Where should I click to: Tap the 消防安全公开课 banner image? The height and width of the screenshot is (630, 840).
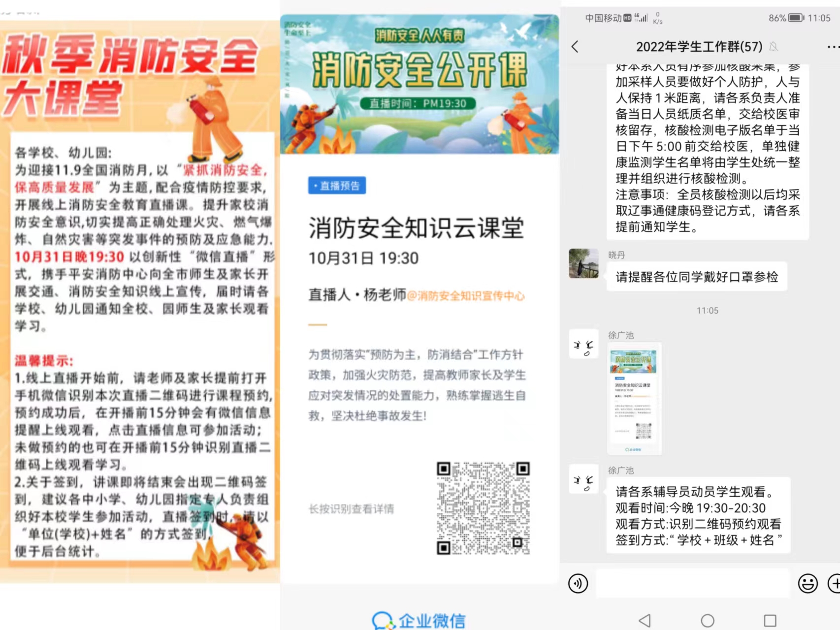pos(420,84)
